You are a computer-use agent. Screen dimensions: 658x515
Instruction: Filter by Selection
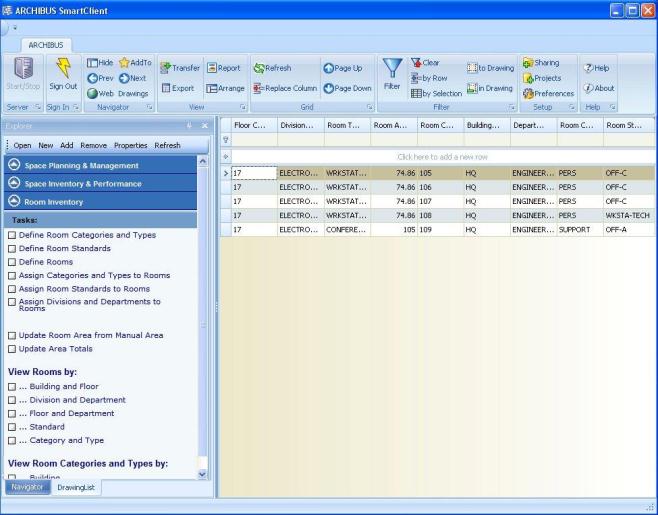click(436, 93)
